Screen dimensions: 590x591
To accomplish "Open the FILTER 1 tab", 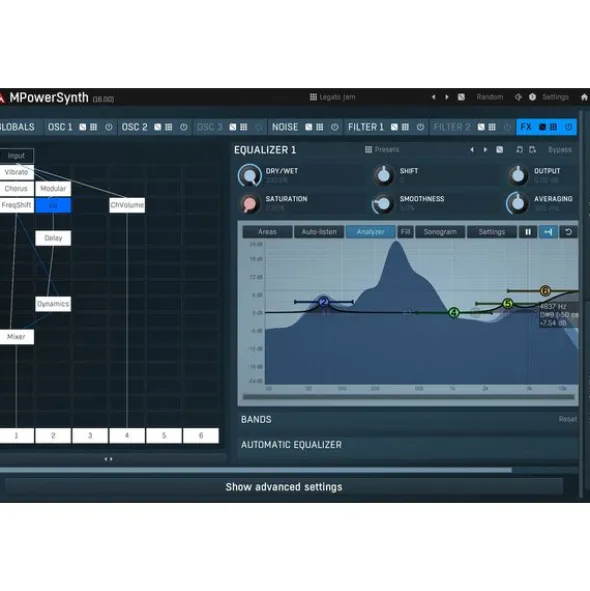I will pyautogui.click(x=366, y=127).
